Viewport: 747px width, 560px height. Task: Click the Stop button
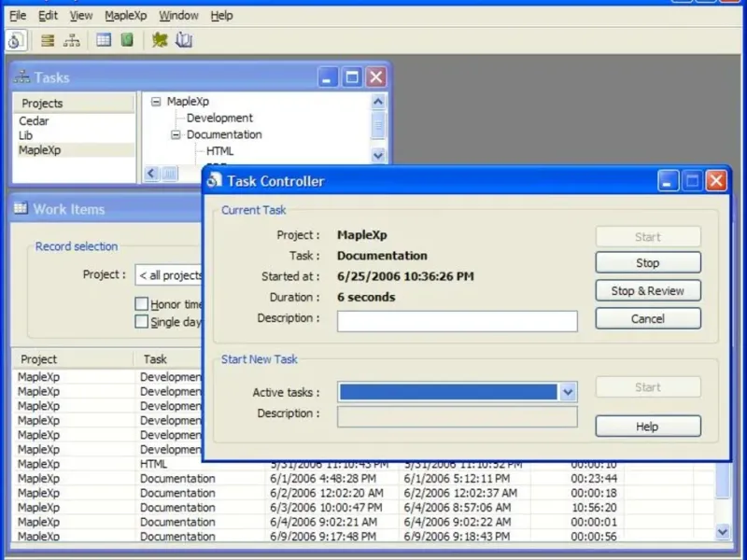(x=647, y=263)
